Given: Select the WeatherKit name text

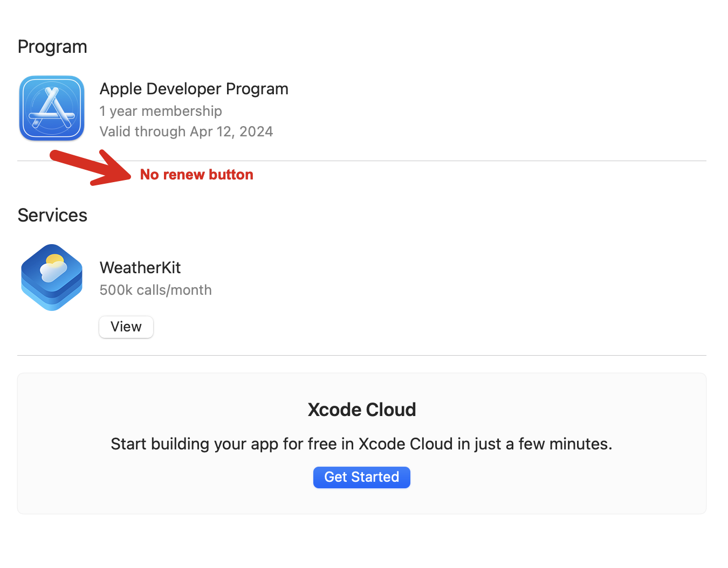Looking at the screenshot, I should (x=140, y=267).
